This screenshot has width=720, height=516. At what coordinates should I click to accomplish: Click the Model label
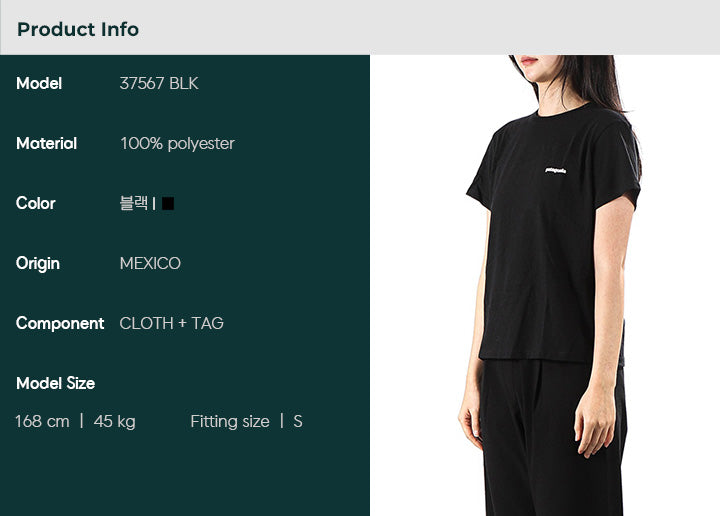click(39, 84)
